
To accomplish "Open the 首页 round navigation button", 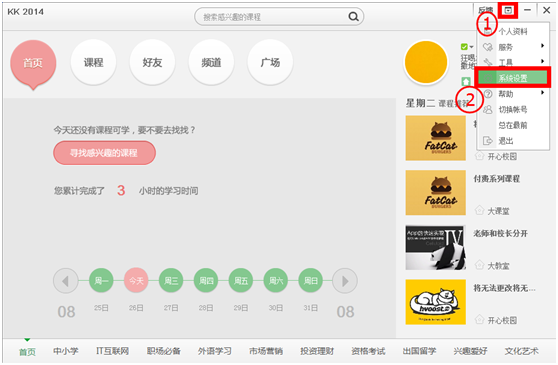I will [x=33, y=63].
